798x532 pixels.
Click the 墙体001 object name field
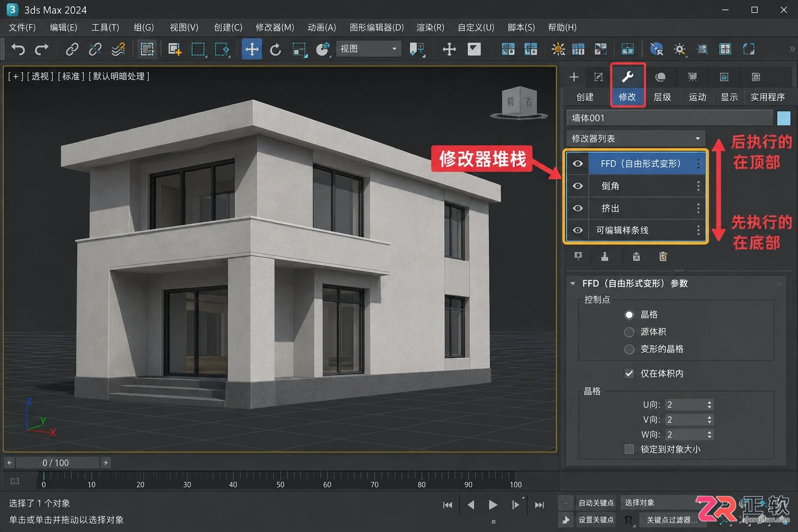coord(669,118)
